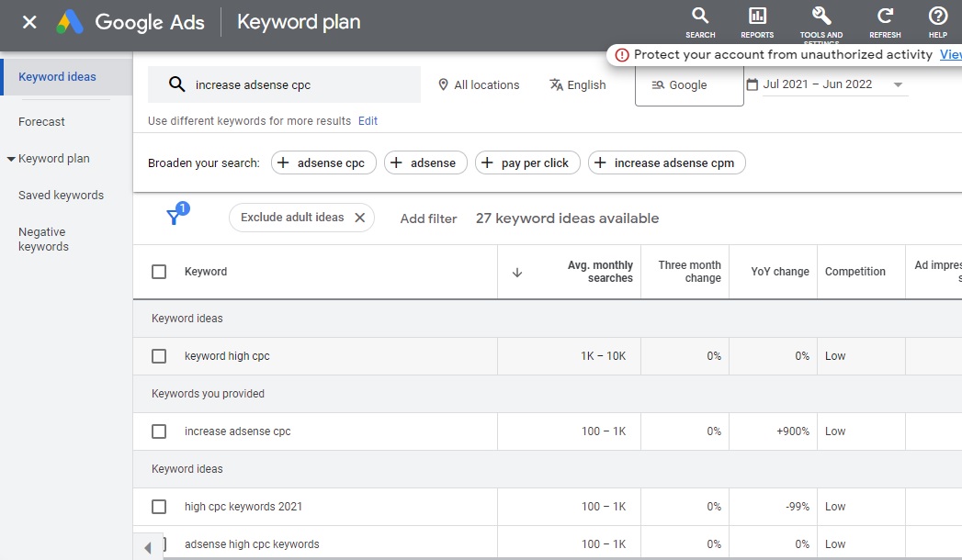Image resolution: width=962 pixels, height=560 pixels.
Task: Check the 'high cpc keywords 2021' row checkbox
Action: pyautogui.click(x=159, y=507)
